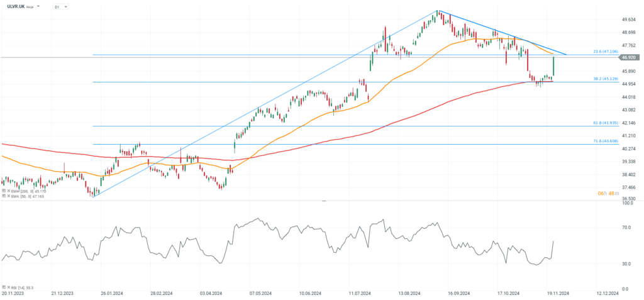Open settings icon for RSI 14 indicator
The width and height of the screenshot is (644, 300).
point(4,287)
